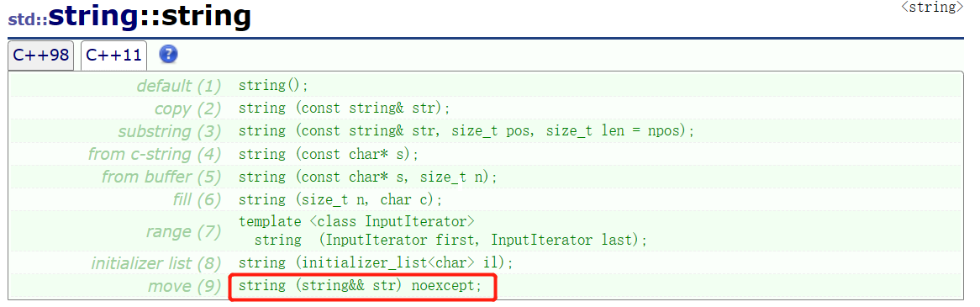Click the highlighted string&& str noexcept signature
The height and width of the screenshot is (307, 980).
click(x=362, y=287)
